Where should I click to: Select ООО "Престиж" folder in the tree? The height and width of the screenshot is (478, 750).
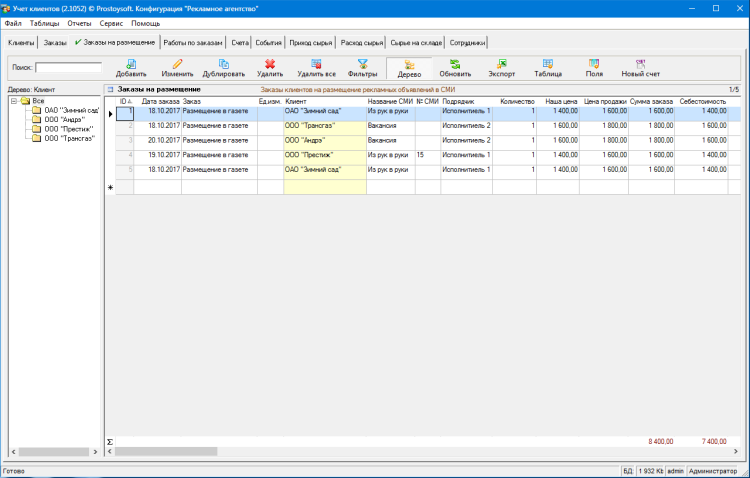coord(67,129)
